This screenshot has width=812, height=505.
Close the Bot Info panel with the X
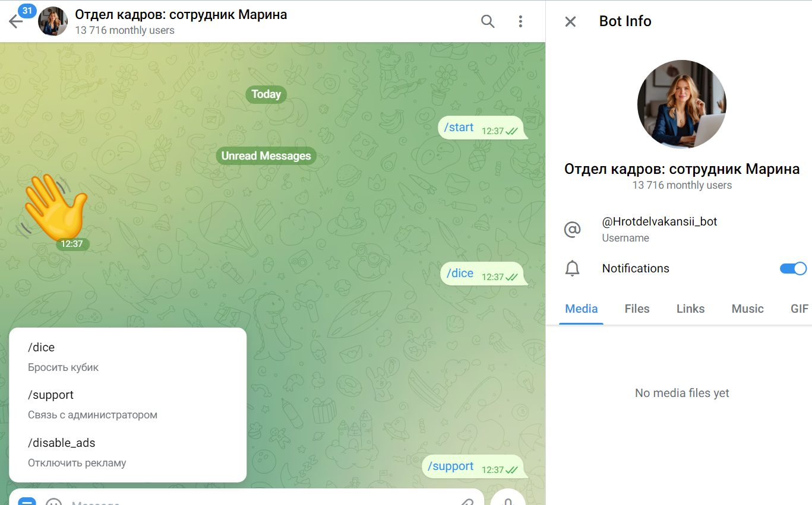(x=569, y=21)
